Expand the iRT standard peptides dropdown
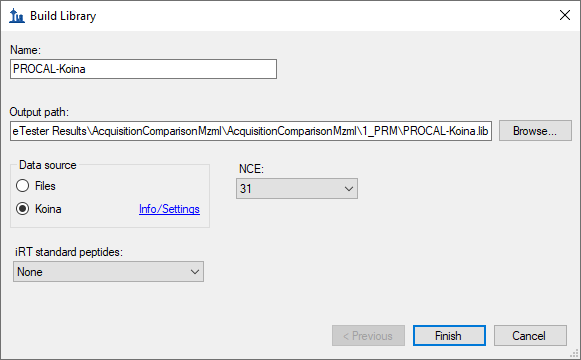Screen dimensions: 581x360 coord(108,271)
